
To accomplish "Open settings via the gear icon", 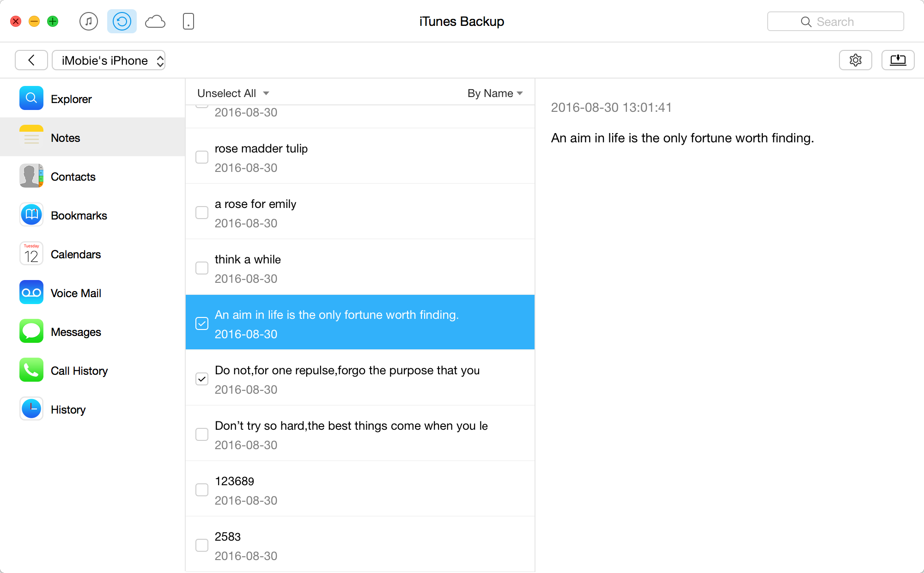I will point(855,60).
